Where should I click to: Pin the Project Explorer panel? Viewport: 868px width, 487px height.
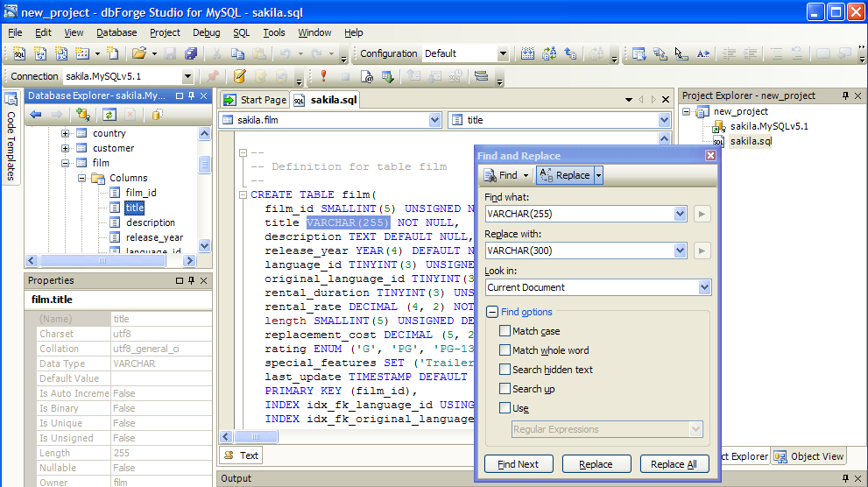845,95
